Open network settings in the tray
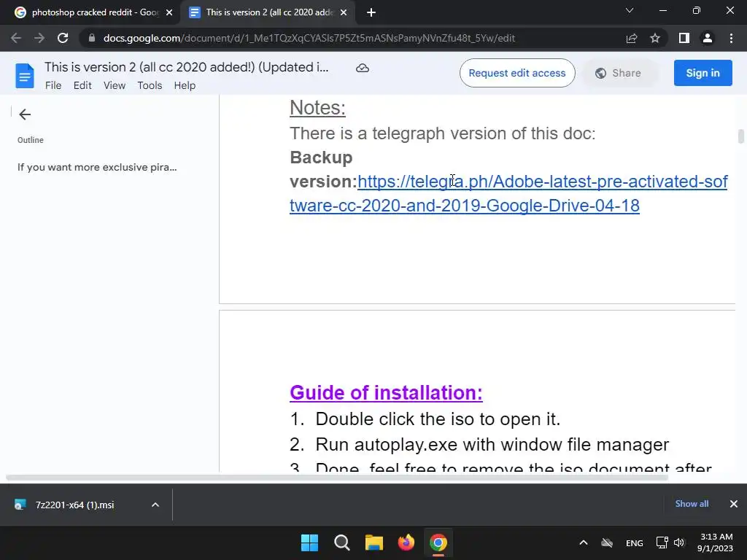The image size is (747, 560). click(x=662, y=542)
